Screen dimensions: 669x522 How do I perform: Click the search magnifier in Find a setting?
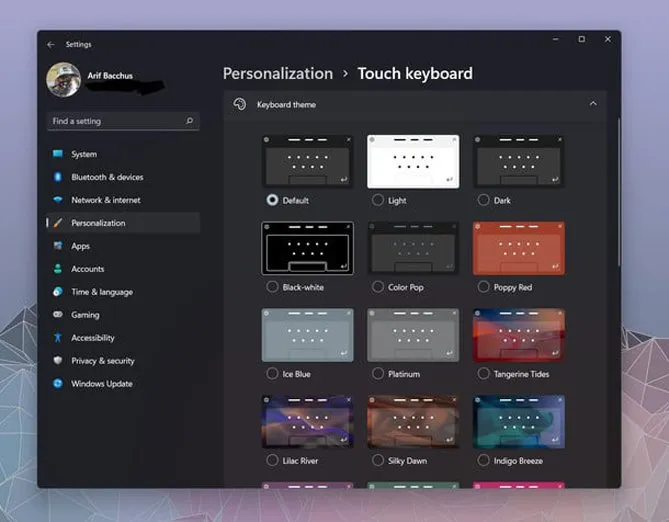coord(189,121)
